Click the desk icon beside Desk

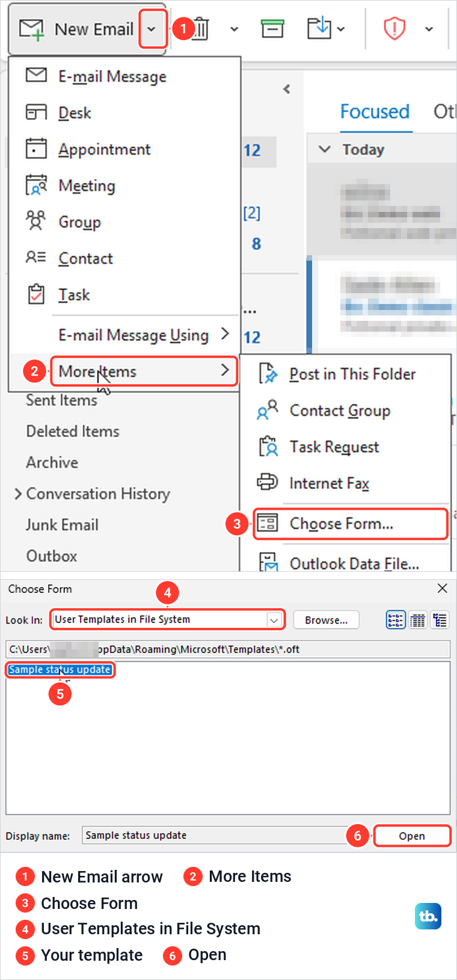[36, 112]
